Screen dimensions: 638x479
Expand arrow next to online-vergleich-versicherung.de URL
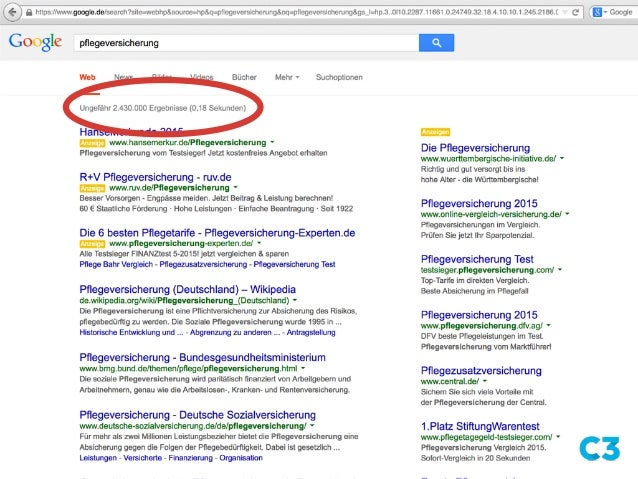(568, 214)
